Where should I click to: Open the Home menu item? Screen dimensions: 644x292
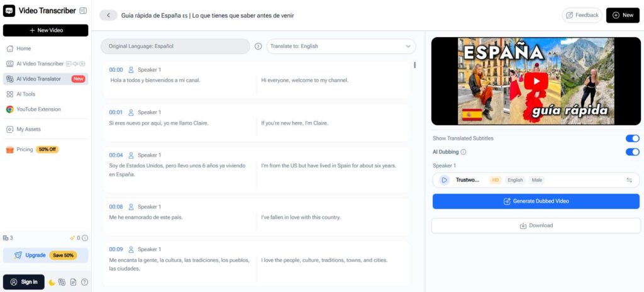(45, 48)
